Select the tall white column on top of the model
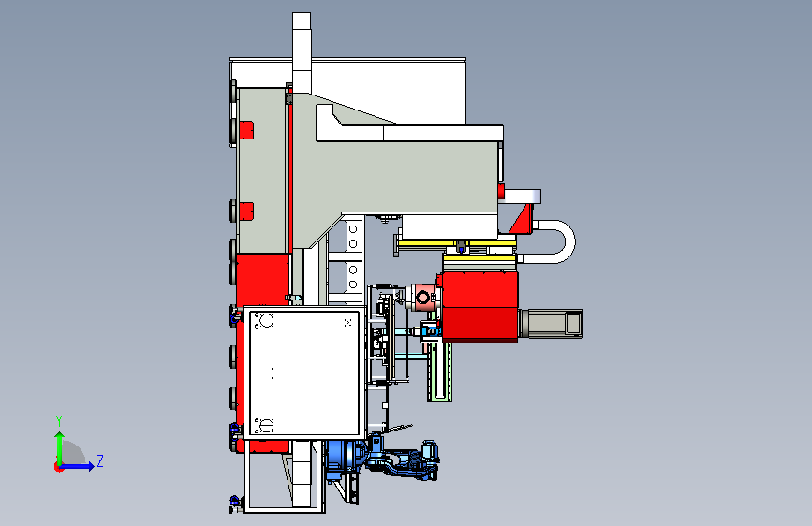Viewport: 812px width, 526px height. (302, 51)
